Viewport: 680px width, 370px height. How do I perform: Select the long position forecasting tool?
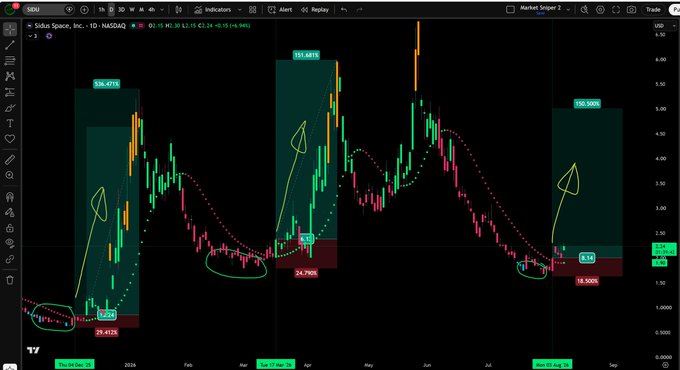point(10,92)
